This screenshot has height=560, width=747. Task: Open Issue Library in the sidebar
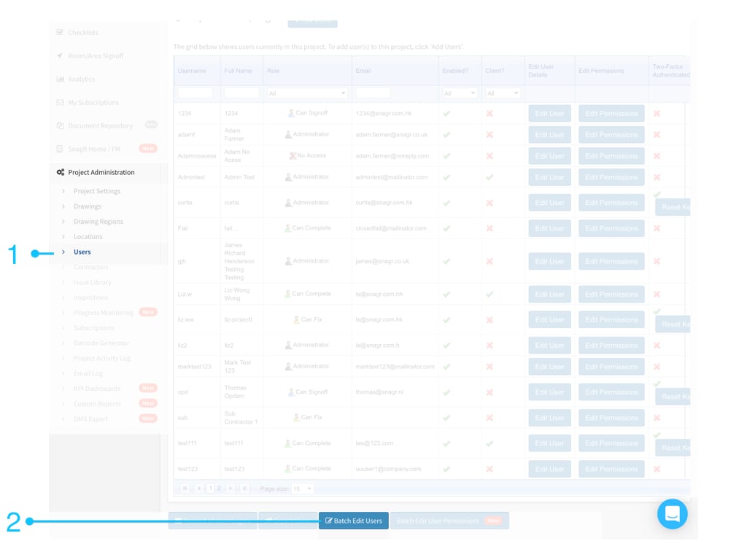[93, 282]
